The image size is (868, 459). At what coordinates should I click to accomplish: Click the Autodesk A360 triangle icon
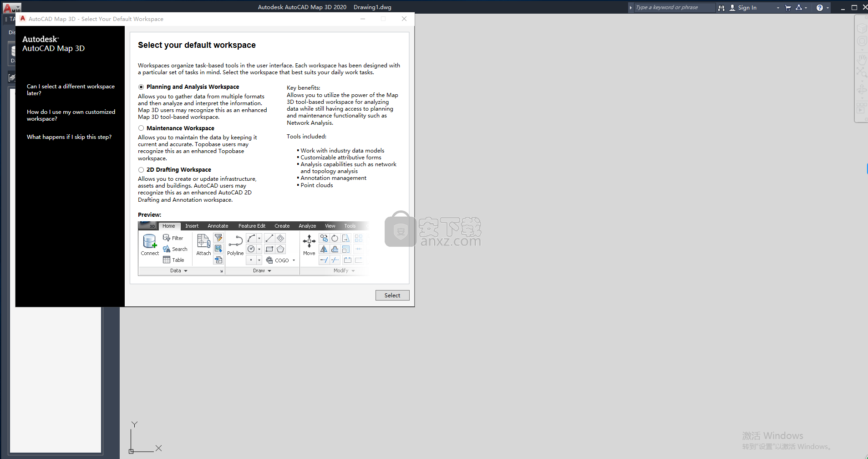[x=799, y=8]
